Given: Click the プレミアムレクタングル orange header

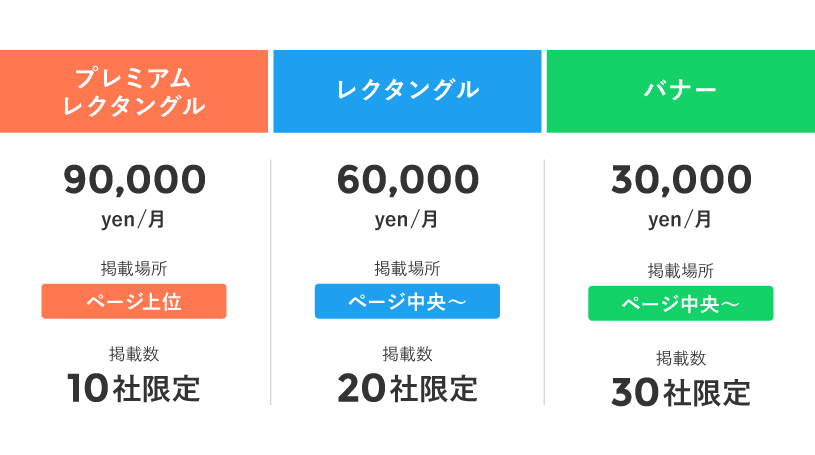Looking at the screenshot, I should [x=134, y=91].
